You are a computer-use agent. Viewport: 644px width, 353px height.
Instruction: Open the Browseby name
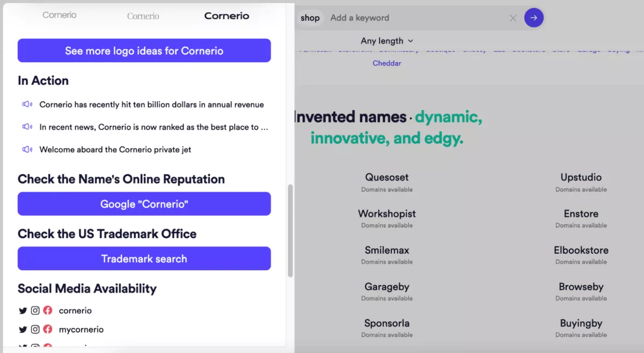pos(581,287)
